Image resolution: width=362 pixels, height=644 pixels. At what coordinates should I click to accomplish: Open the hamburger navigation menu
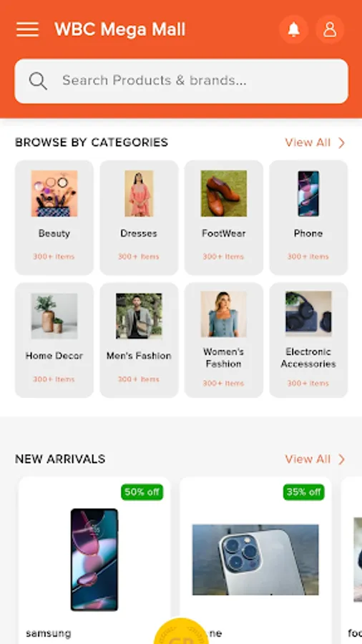click(27, 29)
